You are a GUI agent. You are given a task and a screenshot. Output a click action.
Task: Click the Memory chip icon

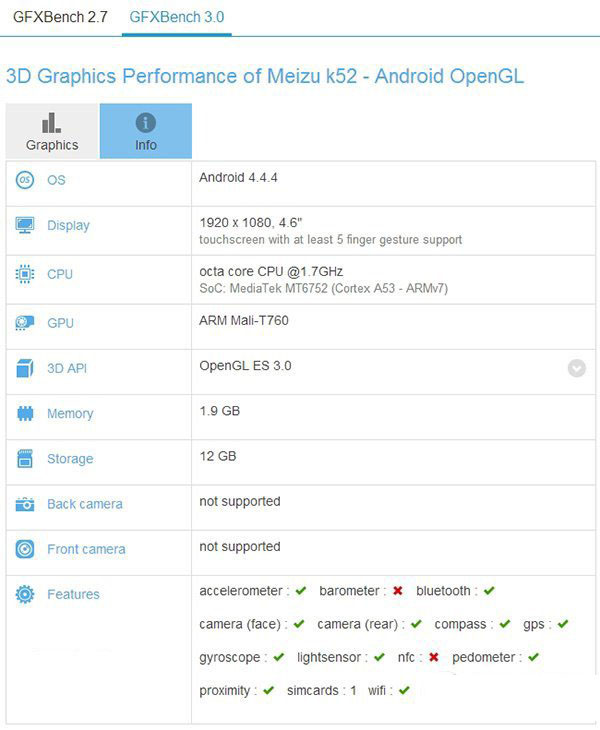click(25, 413)
